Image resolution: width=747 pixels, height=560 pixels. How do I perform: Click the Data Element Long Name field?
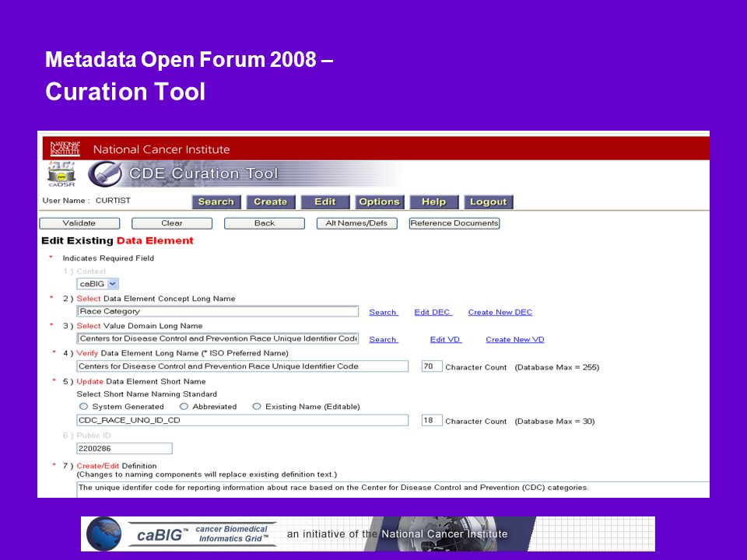(243, 366)
